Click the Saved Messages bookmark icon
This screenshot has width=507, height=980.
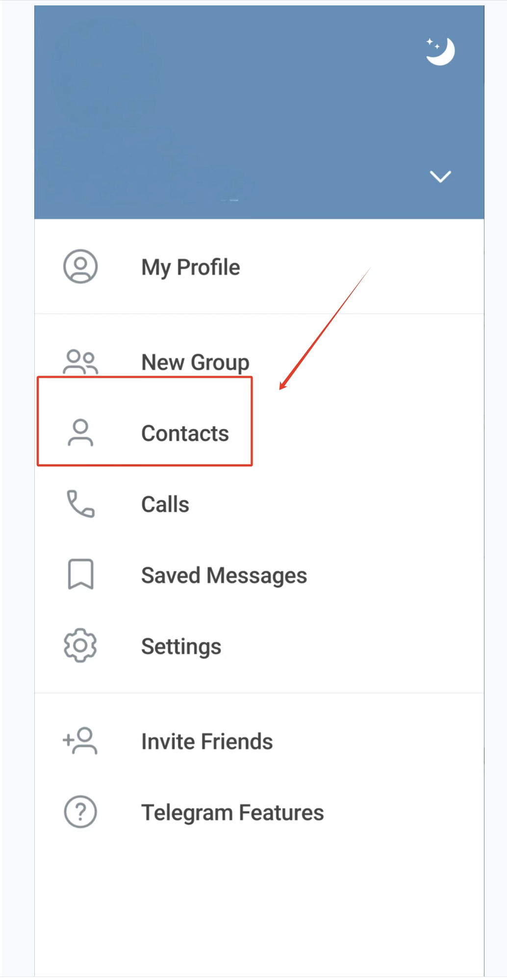click(80, 574)
